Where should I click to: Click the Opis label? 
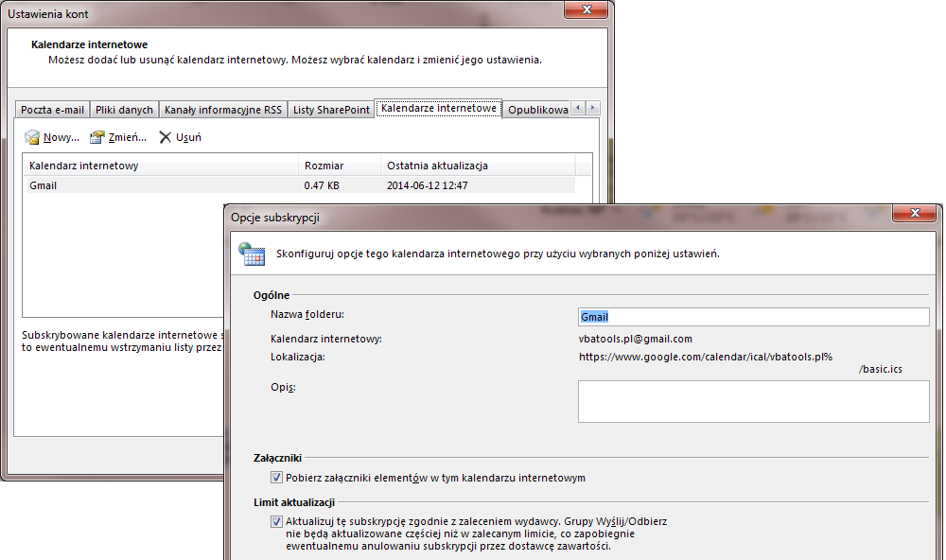coord(283,387)
